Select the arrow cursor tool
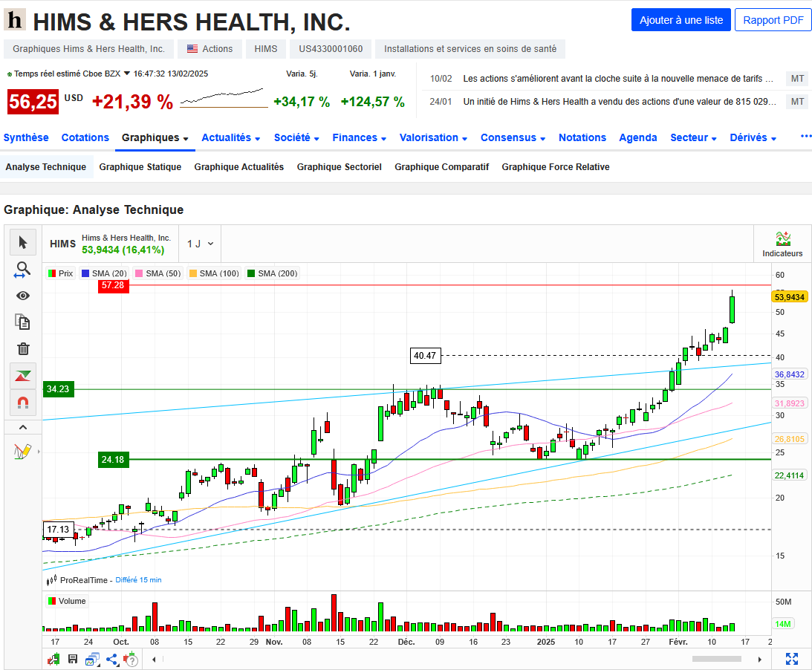Viewport: 812px width, 670px height. click(x=23, y=242)
